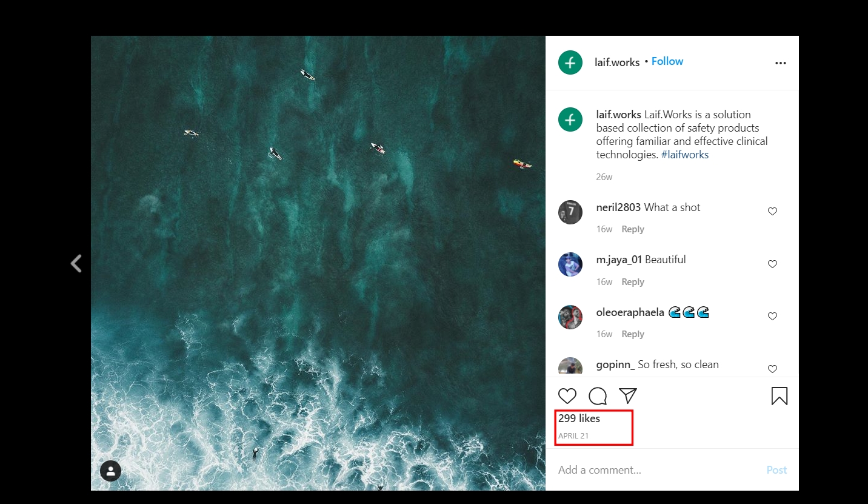This screenshot has height=504, width=868.
Task: Like the post with the heart icon
Action: tap(567, 396)
